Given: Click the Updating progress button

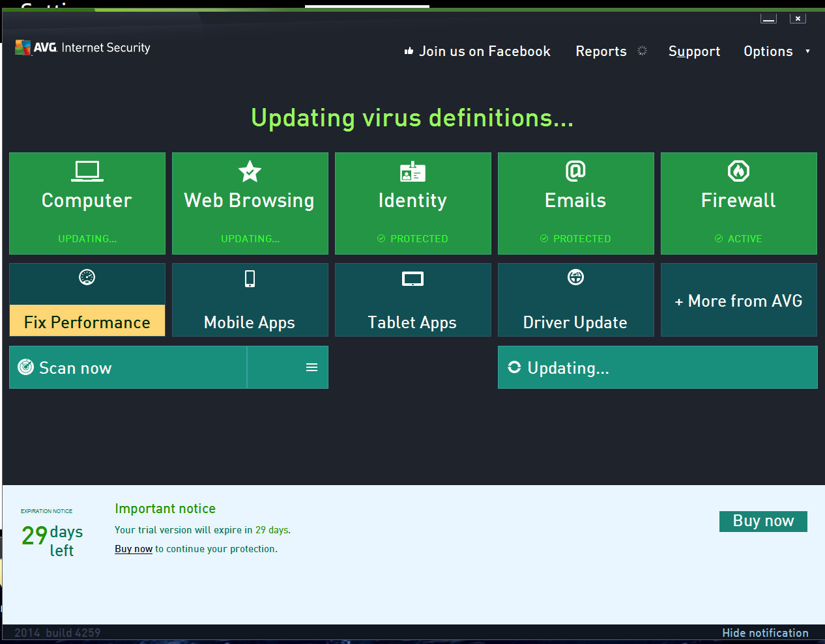Looking at the screenshot, I should coord(657,368).
